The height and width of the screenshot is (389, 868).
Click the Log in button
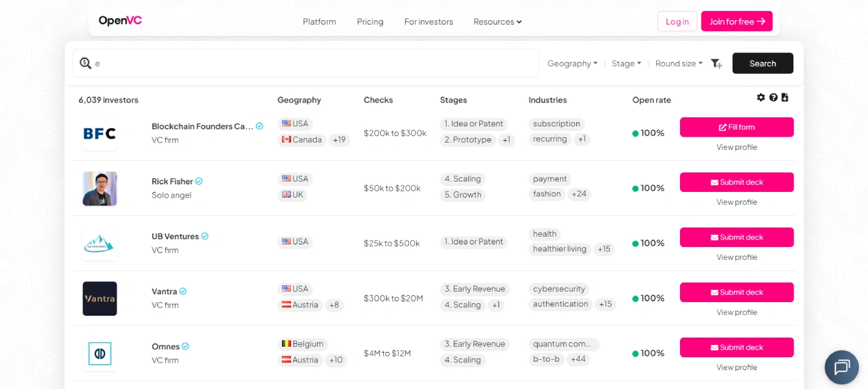(677, 21)
